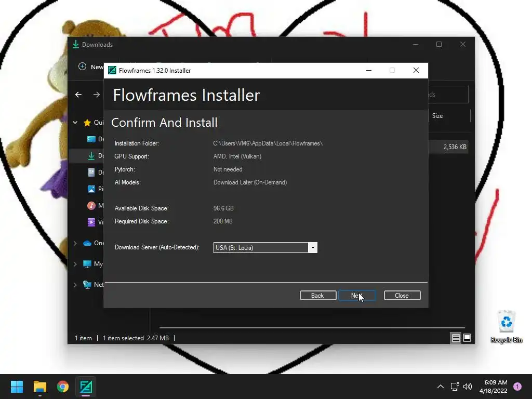The height and width of the screenshot is (399, 532).
Task: Select the Downloads arrow icon in sidebar
Action: [91, 156]
